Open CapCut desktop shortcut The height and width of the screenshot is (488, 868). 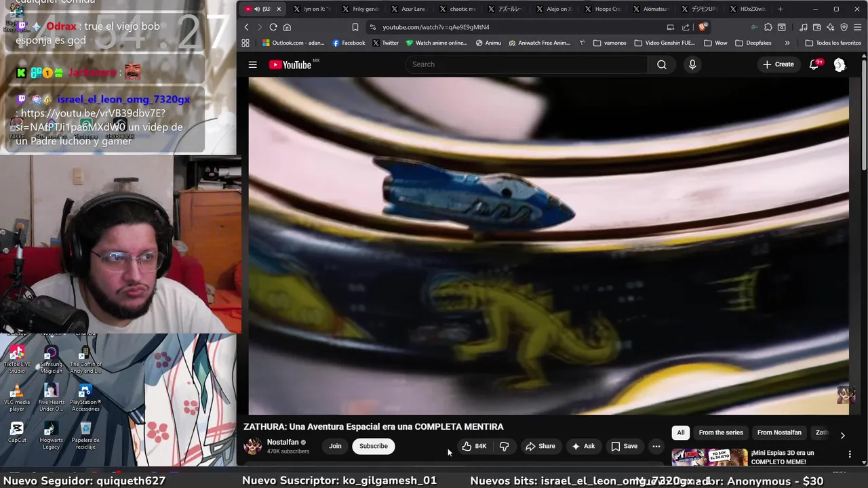17,432
